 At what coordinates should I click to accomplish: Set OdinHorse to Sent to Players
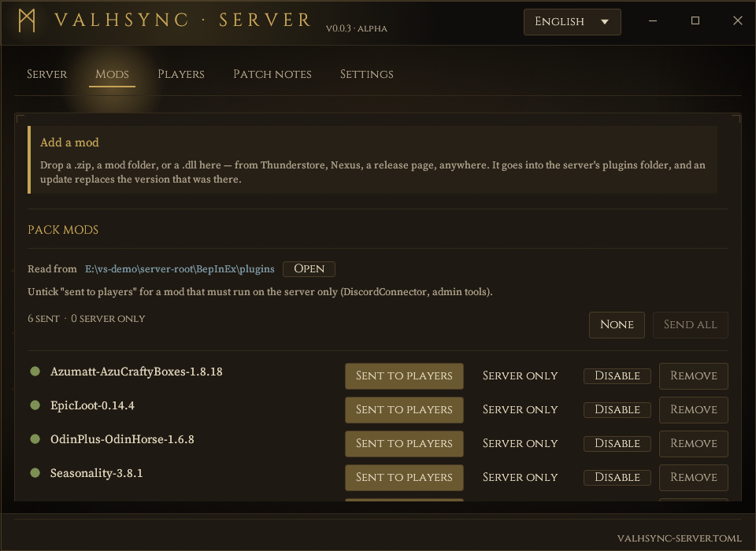tap(404, 443)
